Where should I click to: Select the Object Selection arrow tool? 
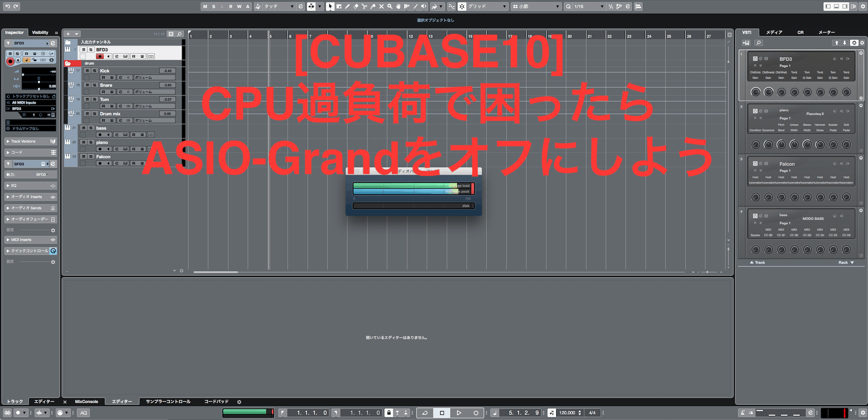330,6
